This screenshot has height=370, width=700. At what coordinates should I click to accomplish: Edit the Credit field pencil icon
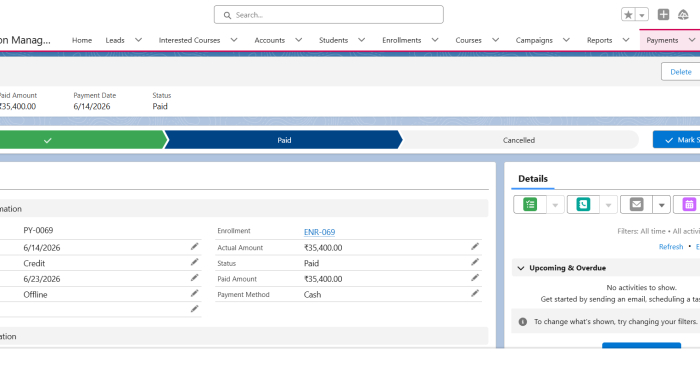[195, 262]
